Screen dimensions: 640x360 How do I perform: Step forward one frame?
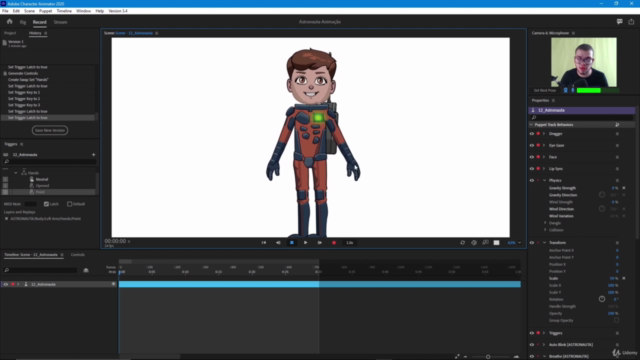click(320, 242)
